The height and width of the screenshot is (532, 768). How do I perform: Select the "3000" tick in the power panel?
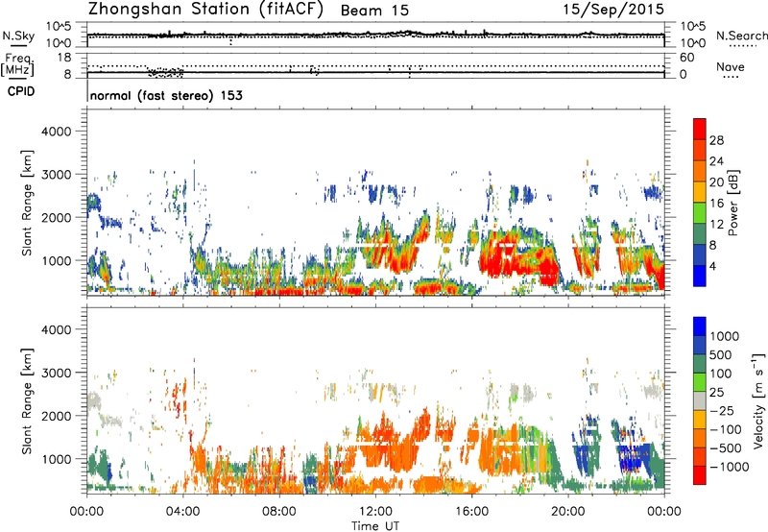pyautogui.click(x=56, y=175)
